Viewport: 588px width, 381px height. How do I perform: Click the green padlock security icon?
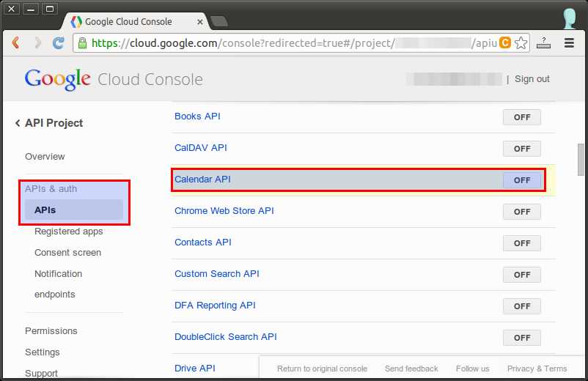82,43
